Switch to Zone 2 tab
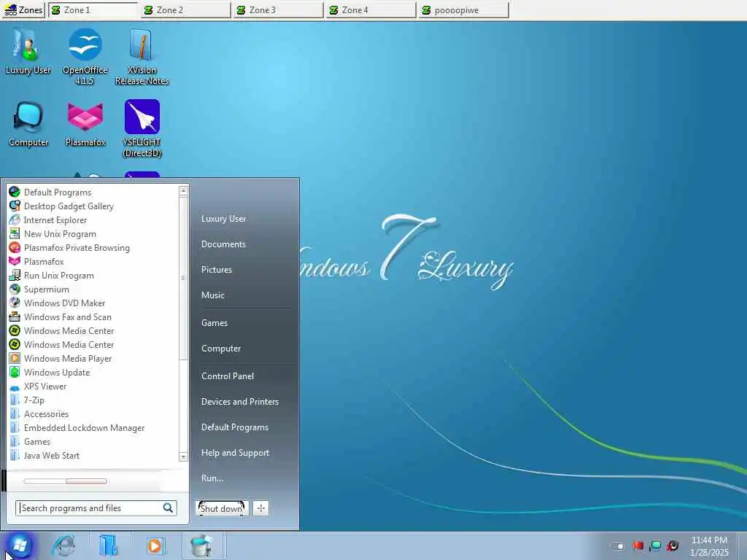The height and width of the screenshot is (560, 747). pos(185,10)
